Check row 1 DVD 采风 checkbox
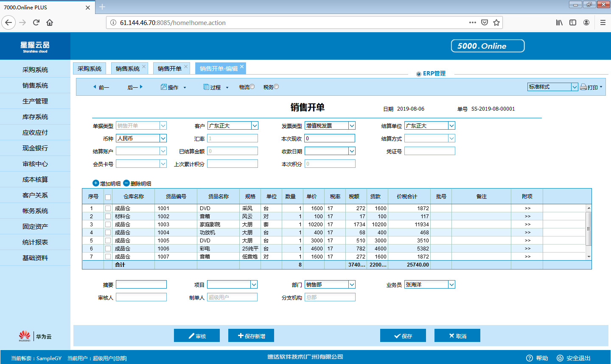611x364 pixels. pos(108,208)
